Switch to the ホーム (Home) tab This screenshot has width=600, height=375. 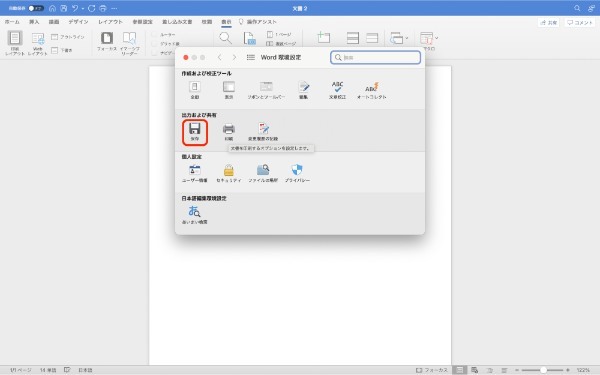(12, 22)
